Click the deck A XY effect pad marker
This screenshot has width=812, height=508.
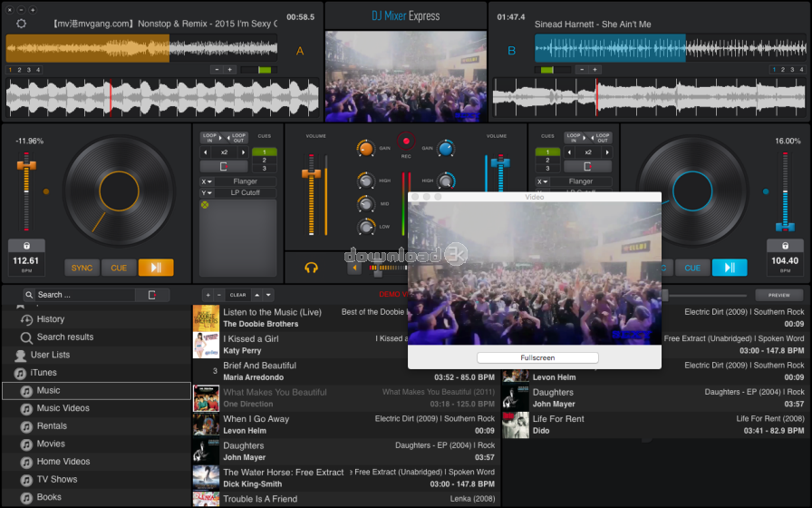tap(205, 205)
